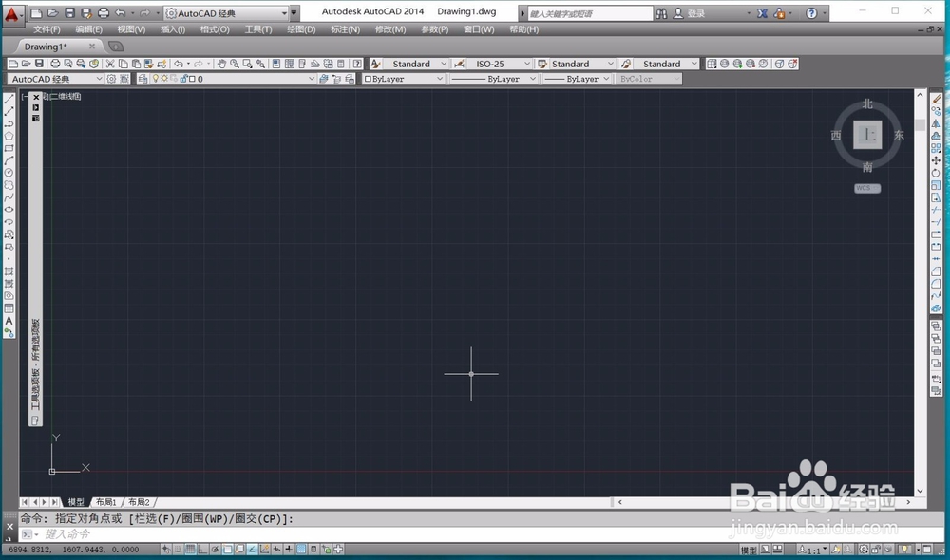Select the Polygon draw tool
Screen dimensions: 950x560
click(x=9, y=136)
